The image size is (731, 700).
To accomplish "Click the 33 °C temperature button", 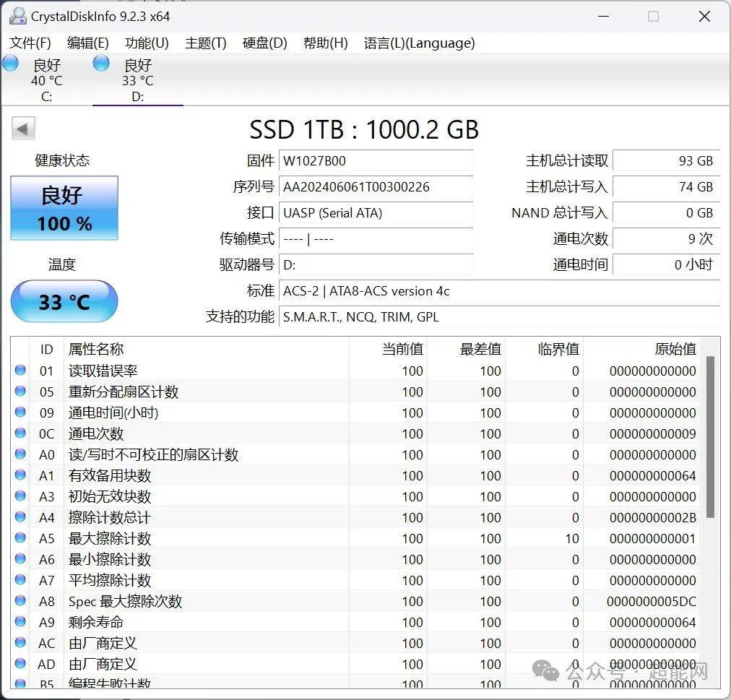I will pyautogui.click(x=64, y=301).
